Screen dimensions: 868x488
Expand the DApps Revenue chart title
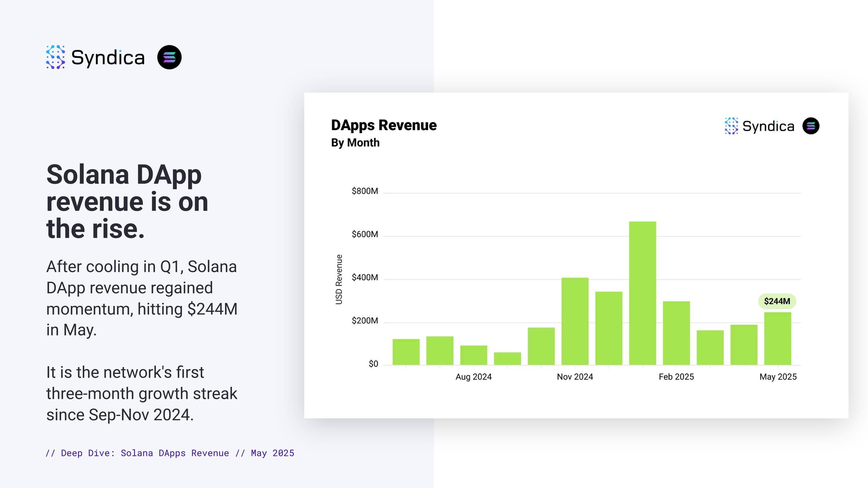coord(384,125)
